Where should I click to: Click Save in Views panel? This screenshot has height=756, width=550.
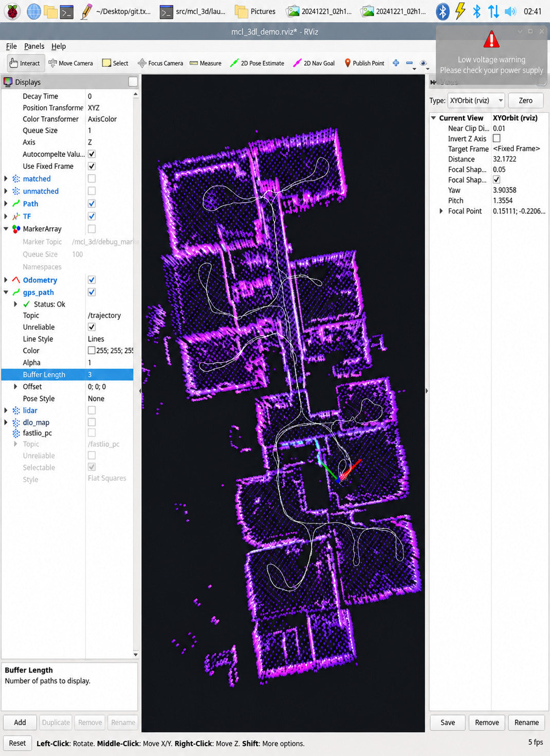(x=448, y=722)
